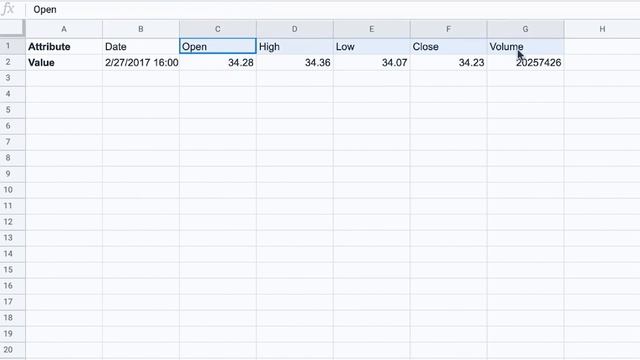Select the High header cell
Viewport: 640px width, 360px height.
[295, 47]
